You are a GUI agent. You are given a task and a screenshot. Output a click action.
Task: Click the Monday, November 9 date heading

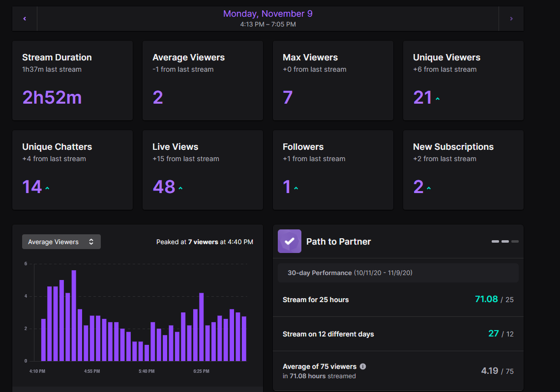[x=268, y=14]
